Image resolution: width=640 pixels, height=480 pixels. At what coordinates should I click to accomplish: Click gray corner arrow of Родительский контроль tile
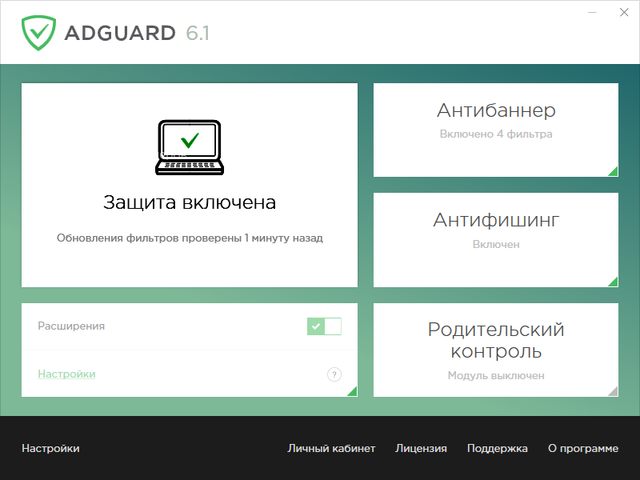click(613, 391)
